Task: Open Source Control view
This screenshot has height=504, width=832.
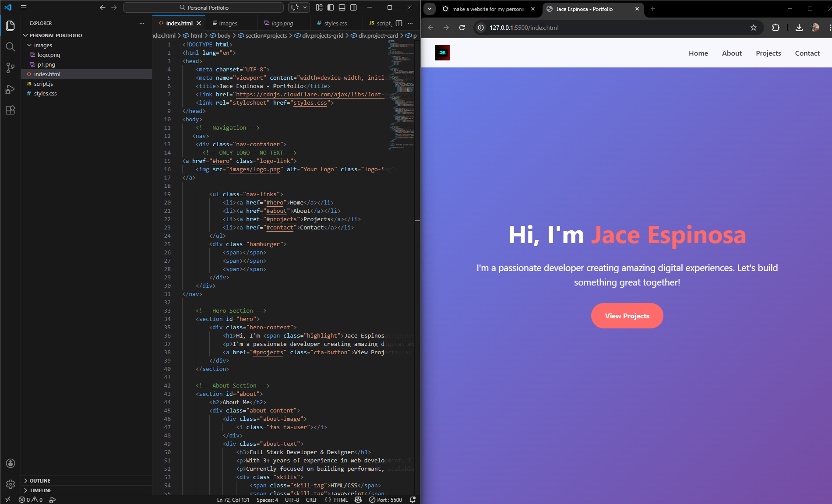Action: (11, 68)
